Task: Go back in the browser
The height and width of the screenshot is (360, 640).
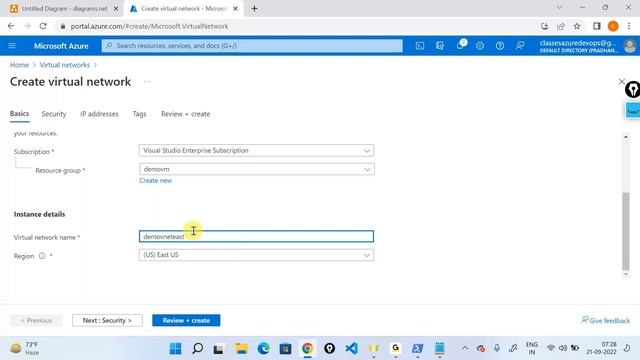Action: (x=11, y=26)
